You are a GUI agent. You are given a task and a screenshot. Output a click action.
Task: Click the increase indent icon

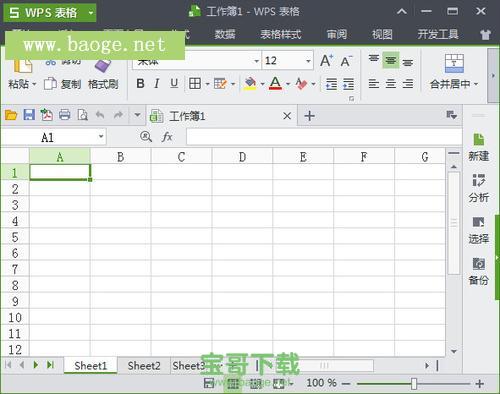(348, 84)
